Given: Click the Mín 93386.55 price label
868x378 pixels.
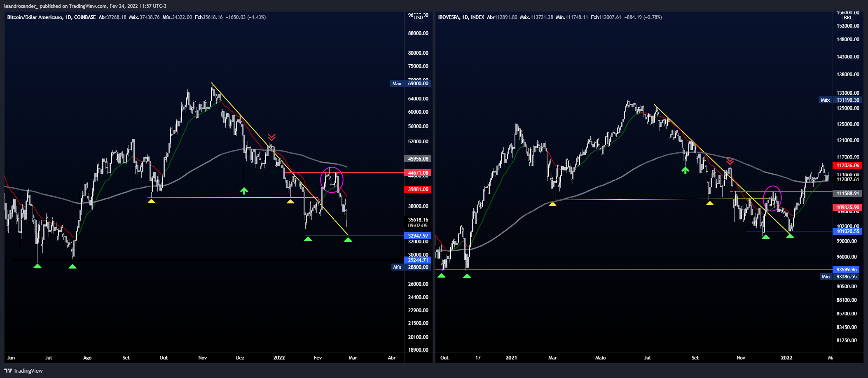Looking at the screenshot, I should click(x=840, y=277).
